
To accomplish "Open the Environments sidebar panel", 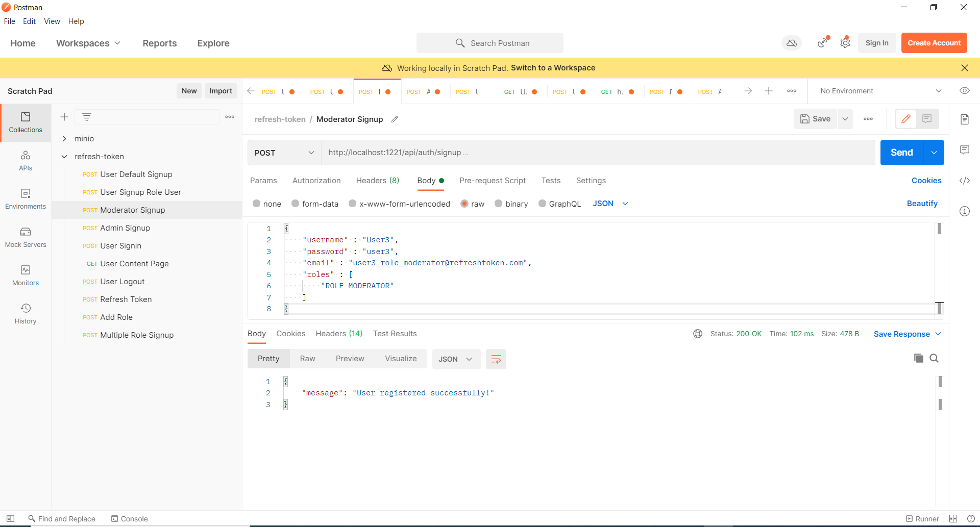I will coord(26,199).
